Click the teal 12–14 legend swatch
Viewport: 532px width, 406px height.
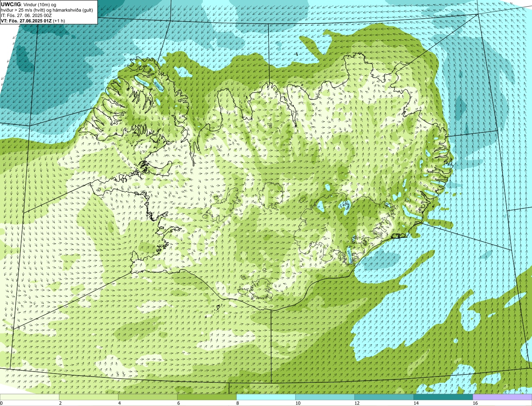click(384, 397)
